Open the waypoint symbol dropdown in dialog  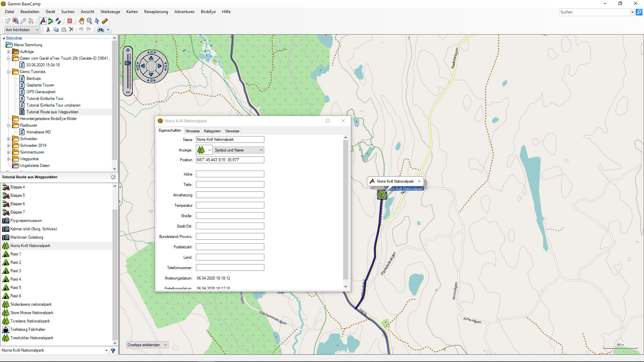point(204,150)
